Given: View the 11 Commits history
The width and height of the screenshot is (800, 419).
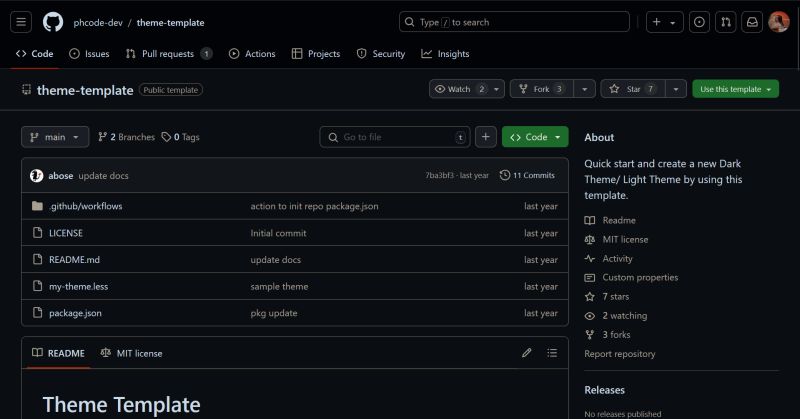Looking at the screenshot, I should point(527,175).
